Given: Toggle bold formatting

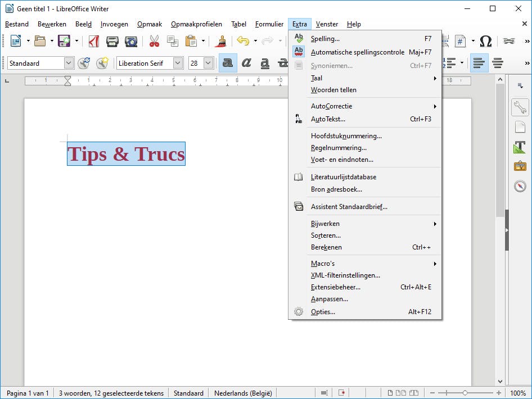Looking at the screenshot, I should [x=228, y=63].
